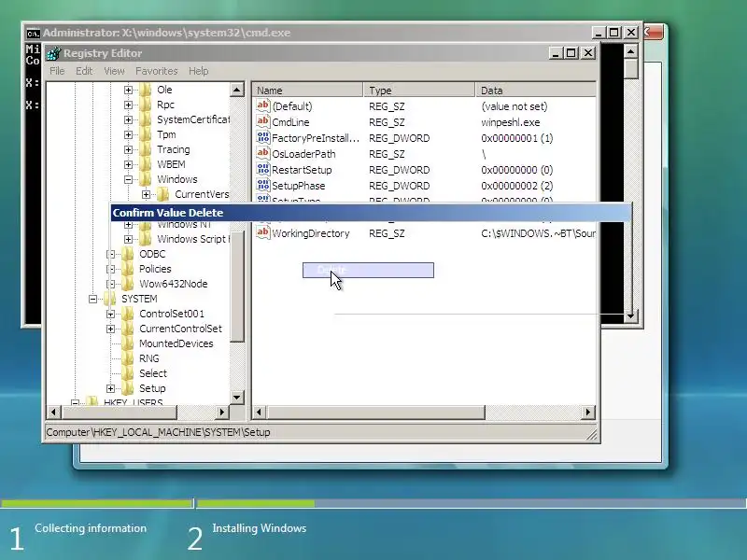Select the Windows folder icon
This screenshot has width=747, height=560.
[x=146, y=179]
